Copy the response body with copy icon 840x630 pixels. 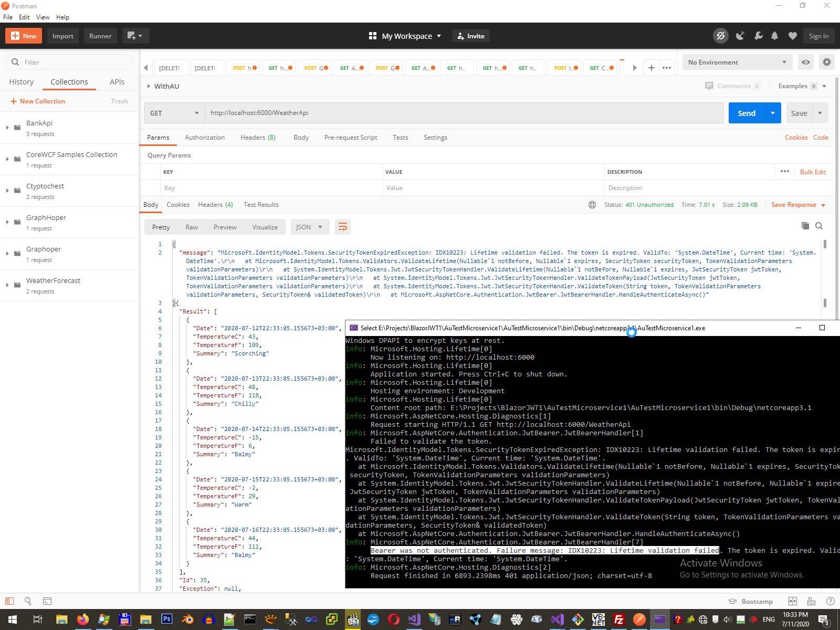(x=805, y=226)
